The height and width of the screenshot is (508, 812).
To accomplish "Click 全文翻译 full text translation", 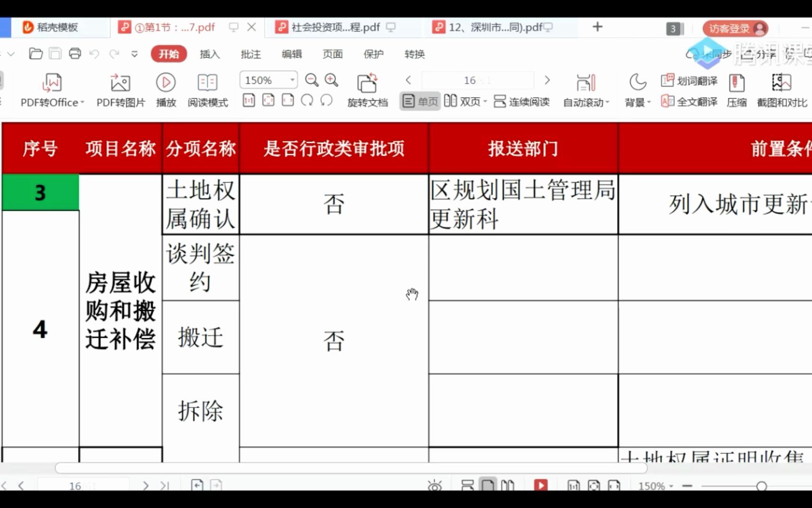I will point(689,102).
